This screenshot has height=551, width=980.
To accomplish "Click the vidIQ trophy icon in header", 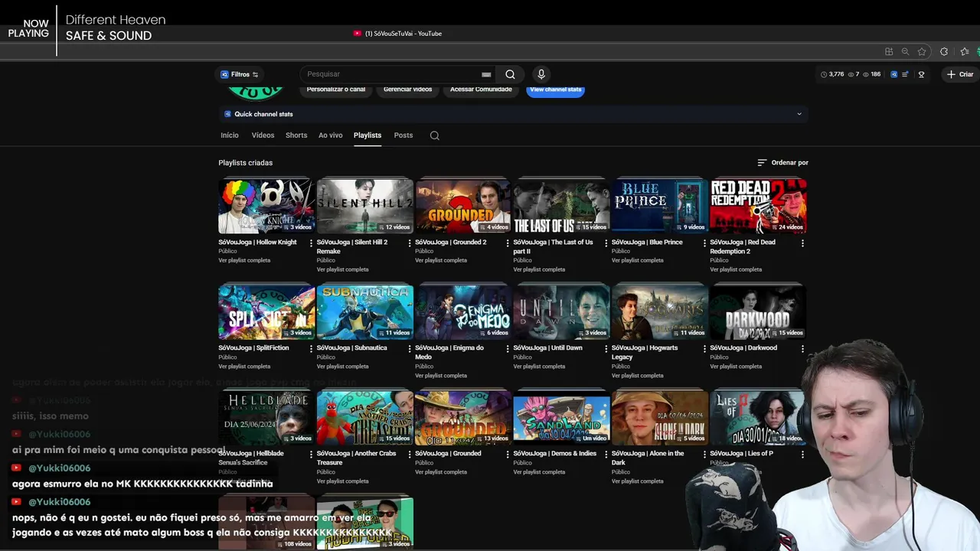I will point(921,74).
